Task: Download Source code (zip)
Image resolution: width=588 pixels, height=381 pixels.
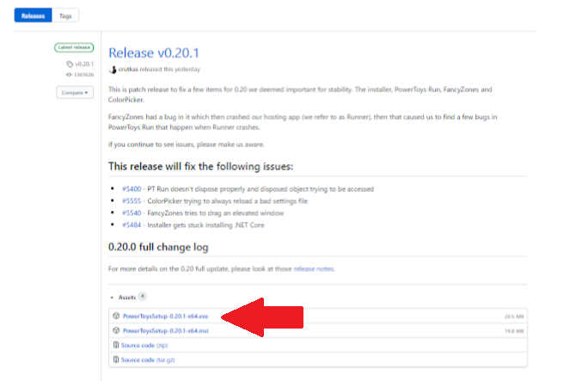Action: [x=144, y=346]
